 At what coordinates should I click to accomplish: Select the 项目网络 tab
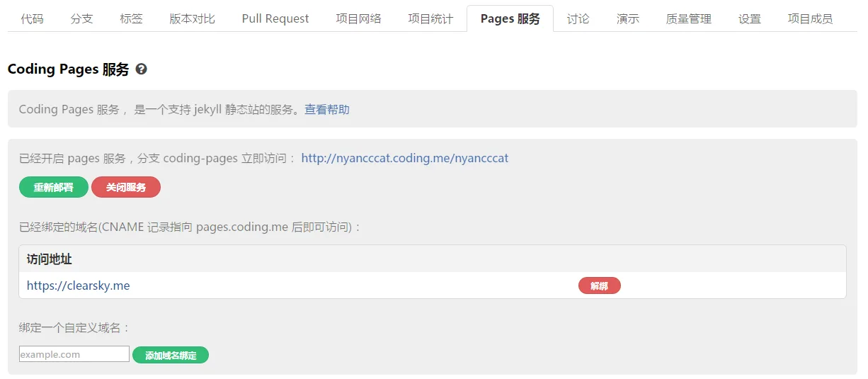click(x=358, y=18)
